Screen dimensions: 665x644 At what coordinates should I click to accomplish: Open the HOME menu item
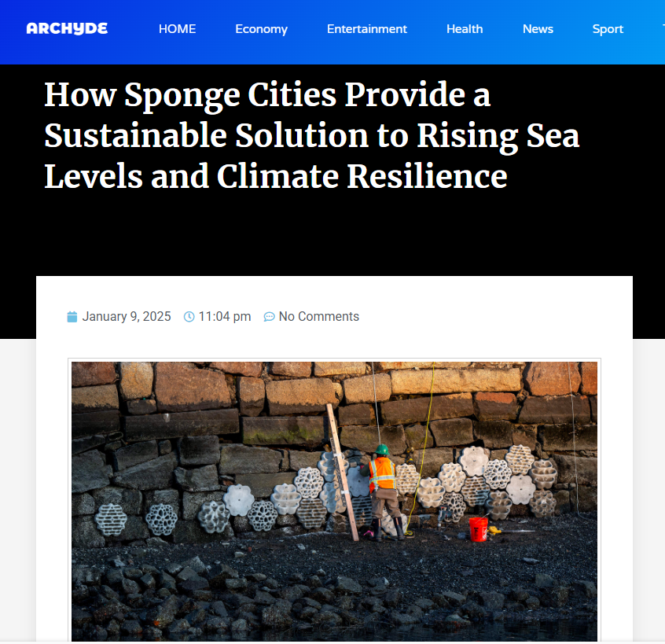(178, 29)
